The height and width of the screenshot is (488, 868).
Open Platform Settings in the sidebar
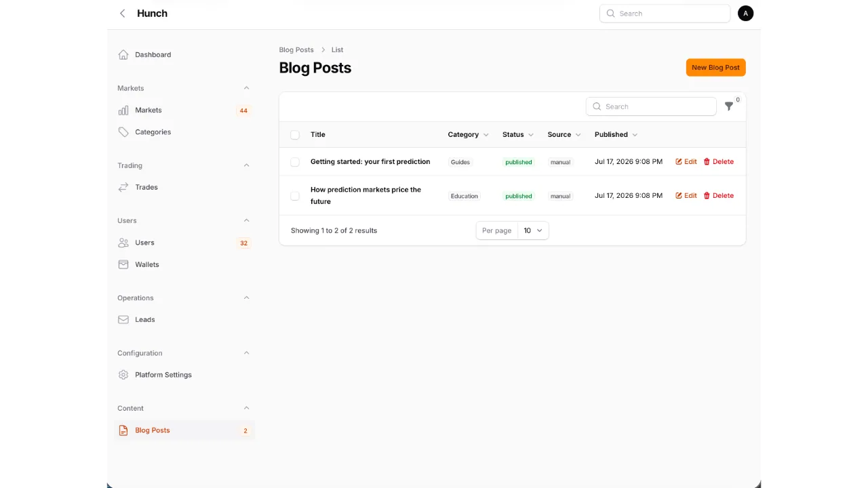186,375
